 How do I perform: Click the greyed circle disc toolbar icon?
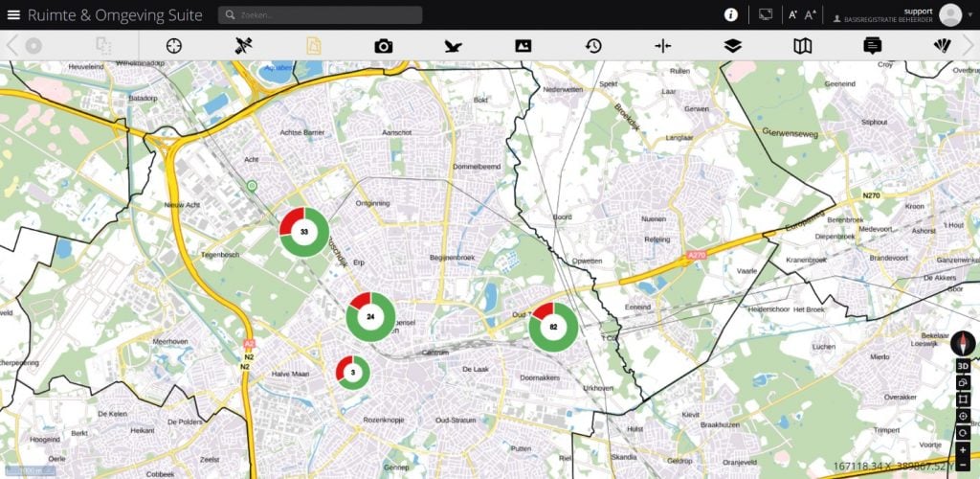tap(33, 46)
